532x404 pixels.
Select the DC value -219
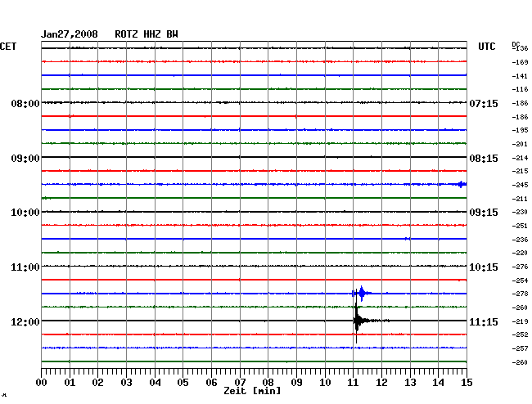520,321
